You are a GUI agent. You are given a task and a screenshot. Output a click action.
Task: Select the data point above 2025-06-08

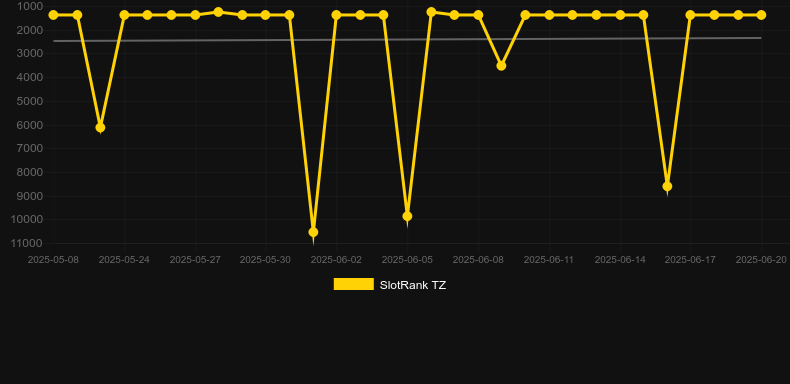point(478,15)
